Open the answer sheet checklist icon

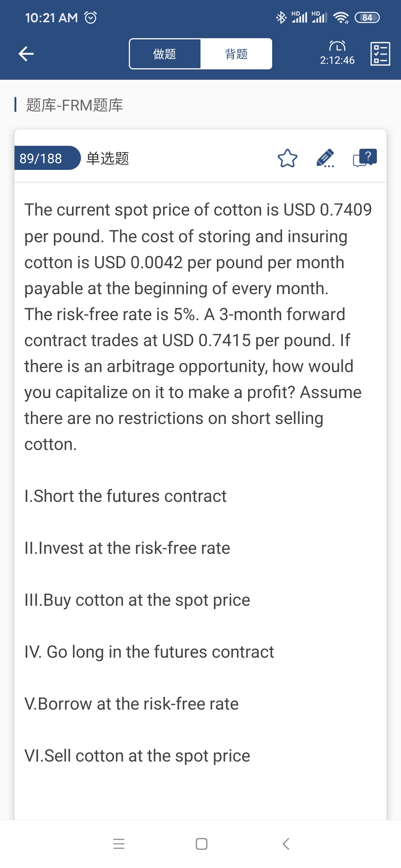[x=380, y=54]
